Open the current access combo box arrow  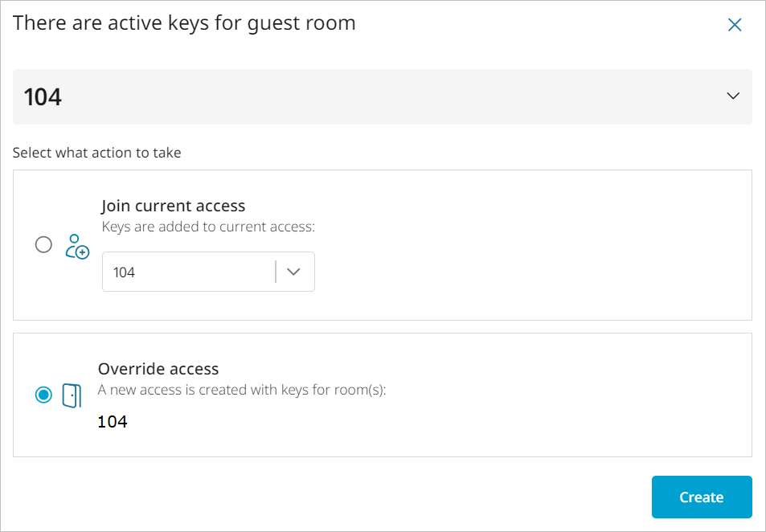pos(294,272)
